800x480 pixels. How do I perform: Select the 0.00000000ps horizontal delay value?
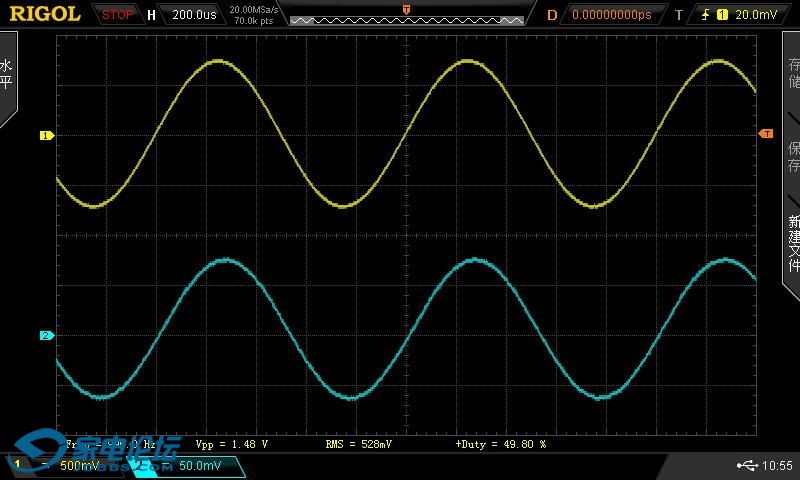[612, 15]
